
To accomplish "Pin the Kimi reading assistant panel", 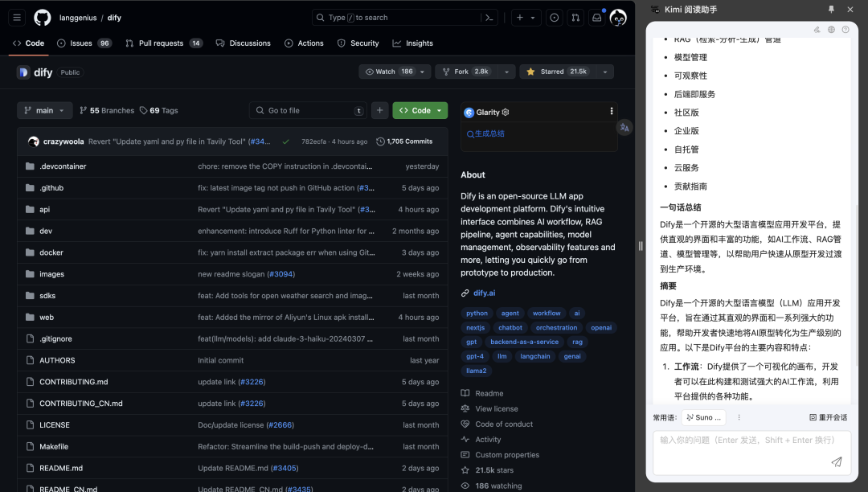I will (831, 10).
